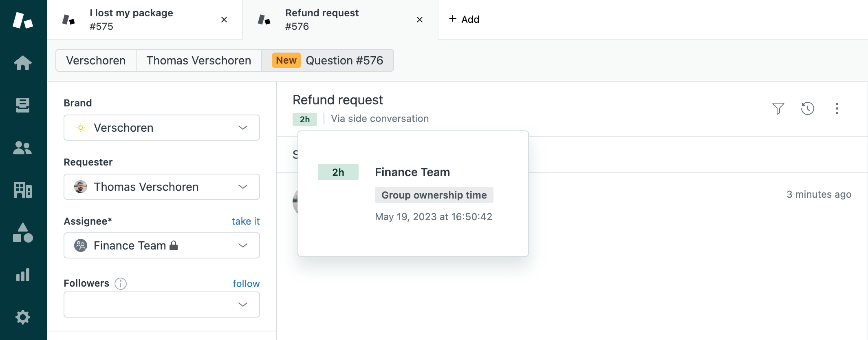868x340 pixels.
Task: Open the Assignee dropdown with Finance Team
Action: click(x=162, y=245)
